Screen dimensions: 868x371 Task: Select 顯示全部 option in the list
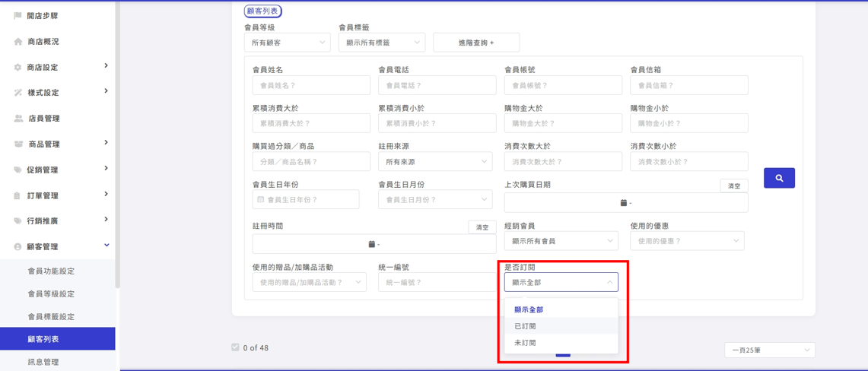pyautogui.click(x=561, y=309)
